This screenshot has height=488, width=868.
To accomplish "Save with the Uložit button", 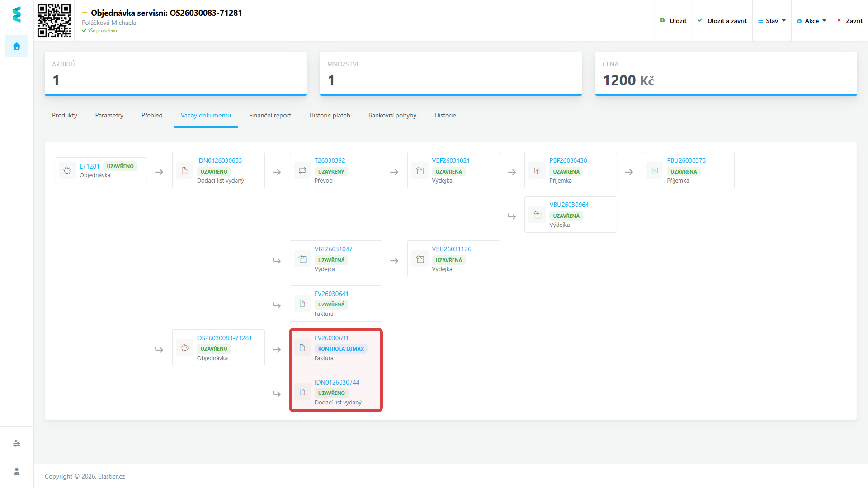I will [673, 21].
